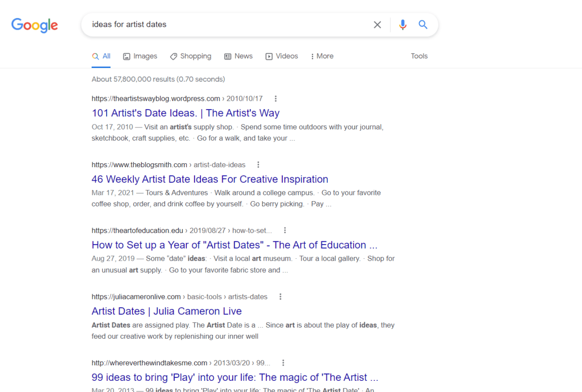The image size is (582, 392).
Task: Open the Tools filter options
Action: click(x=419, y=56)
